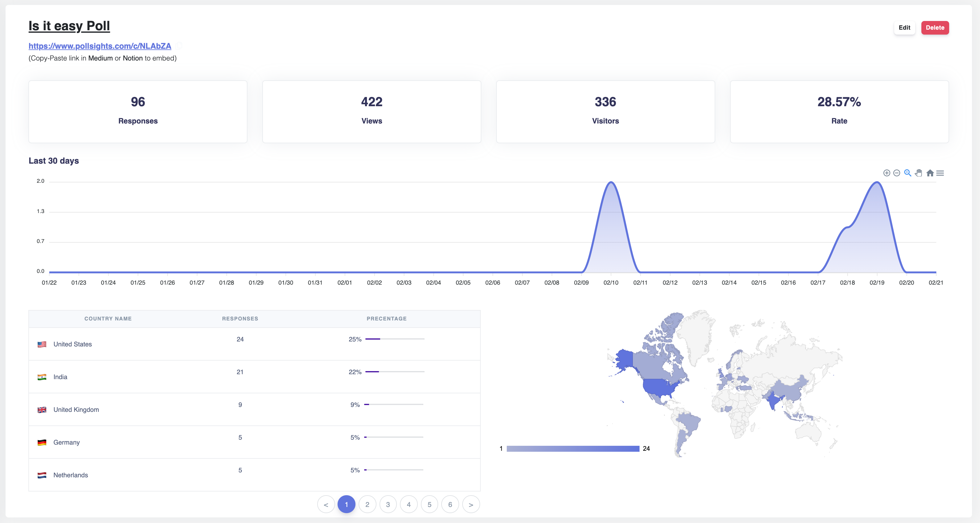Open the pollsights.com poll link

(x=100, y=46)
